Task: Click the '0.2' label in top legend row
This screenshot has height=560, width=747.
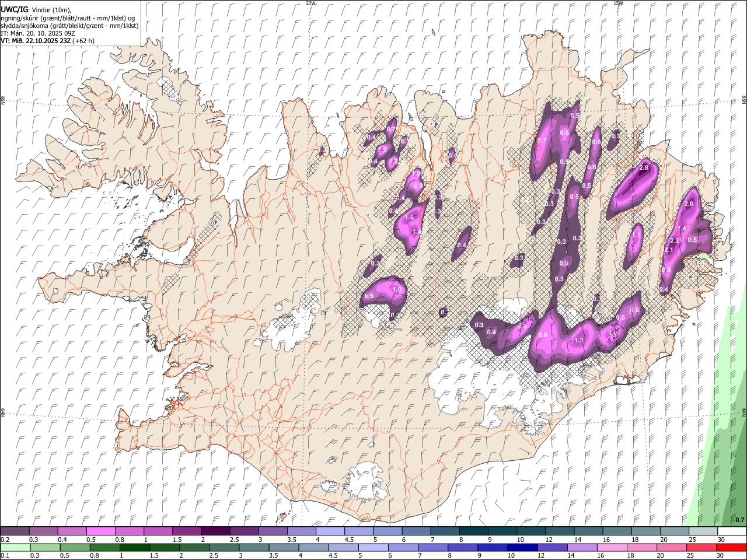Action: point(5,540)
